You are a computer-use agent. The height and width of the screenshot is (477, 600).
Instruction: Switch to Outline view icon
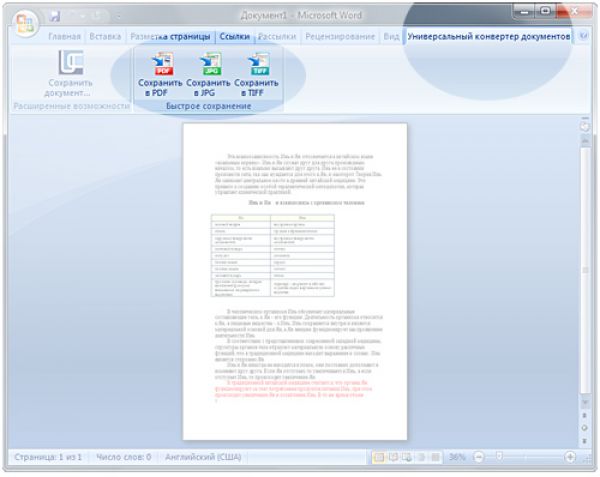(421, 457)
